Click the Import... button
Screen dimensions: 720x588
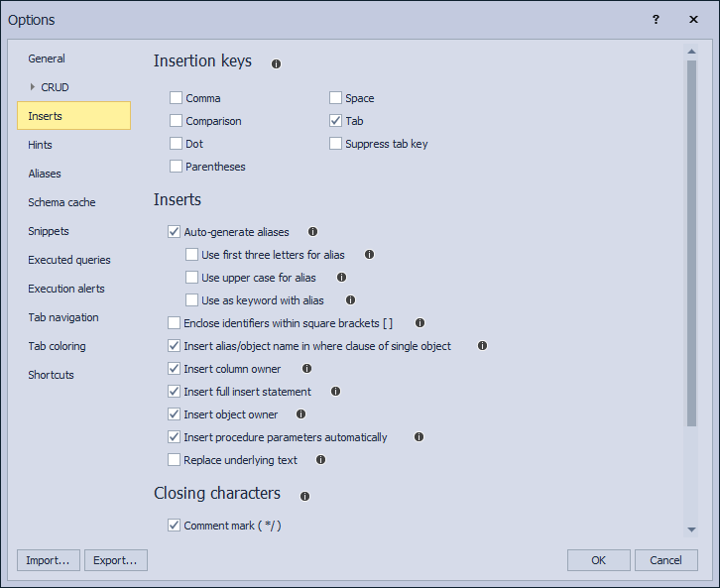pyautogui.click(x=49, y=560)
